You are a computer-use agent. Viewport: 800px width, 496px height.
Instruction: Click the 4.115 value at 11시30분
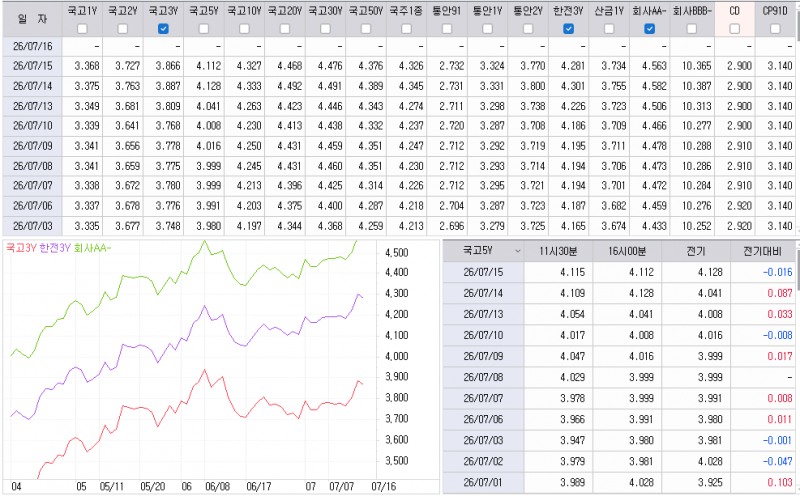click(572, 272)
